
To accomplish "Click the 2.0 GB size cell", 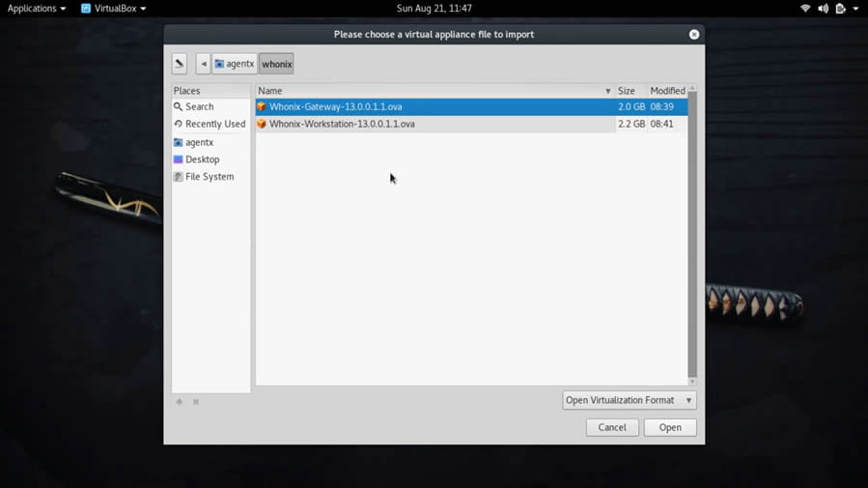I will pyautogui.click(x=631, y=107).
